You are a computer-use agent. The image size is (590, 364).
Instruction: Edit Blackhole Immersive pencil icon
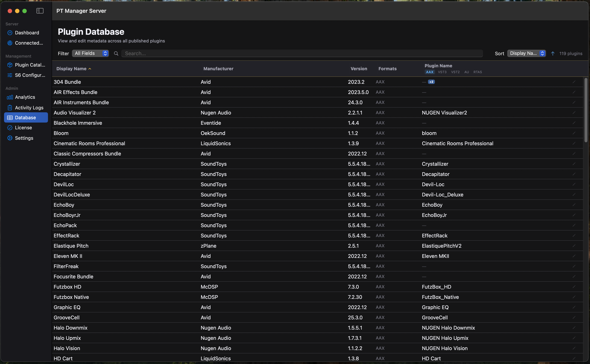tap(574, 123)
